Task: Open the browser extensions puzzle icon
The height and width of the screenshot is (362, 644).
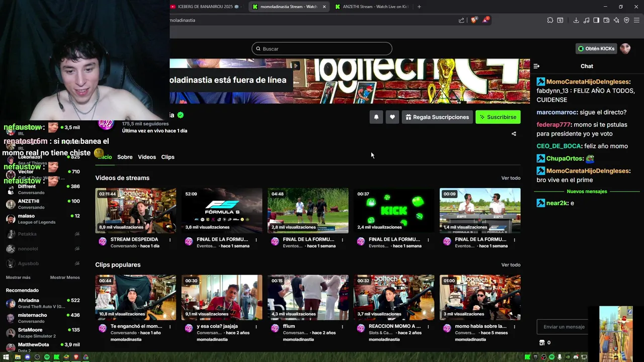Action: click(x=550, y=20)
